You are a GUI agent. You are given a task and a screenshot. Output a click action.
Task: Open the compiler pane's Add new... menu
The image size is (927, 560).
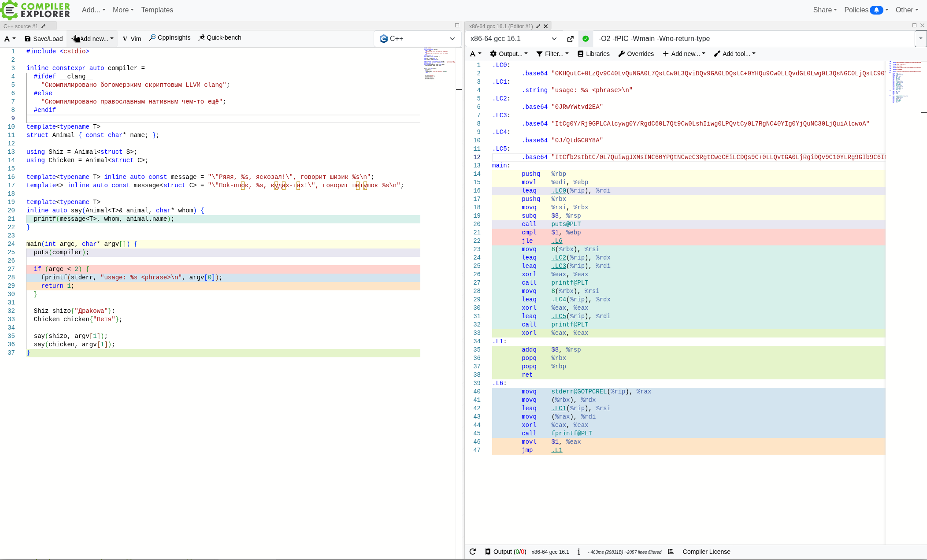(684, 54)
